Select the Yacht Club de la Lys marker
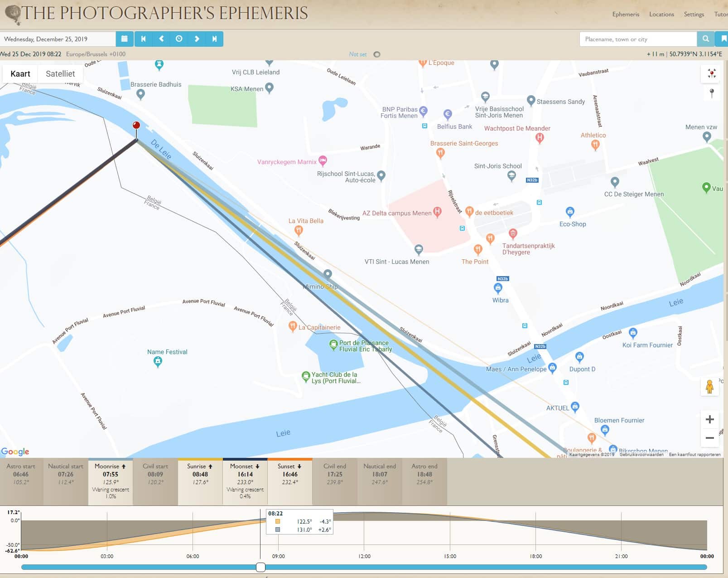This screenshot has width=728, height=578. tap(306, 376)
